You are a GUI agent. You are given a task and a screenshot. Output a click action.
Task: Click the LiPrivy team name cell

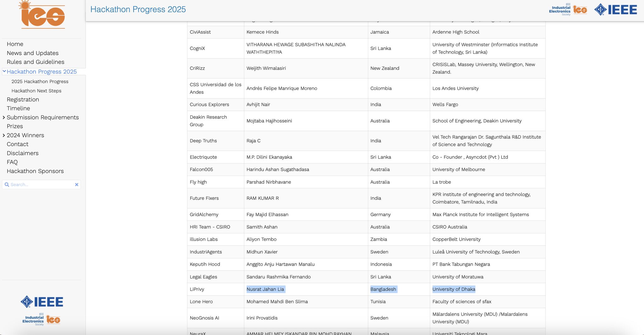pos(197,289)
